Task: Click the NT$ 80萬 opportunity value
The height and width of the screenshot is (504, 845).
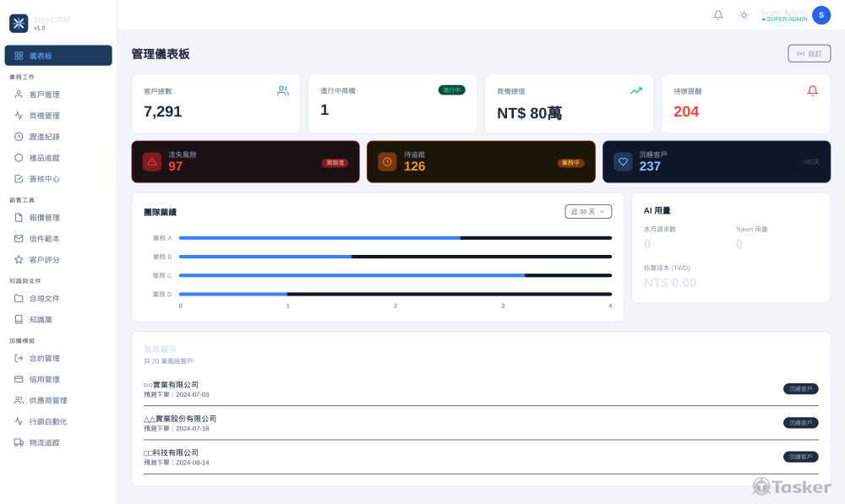Action: point(529,113)
